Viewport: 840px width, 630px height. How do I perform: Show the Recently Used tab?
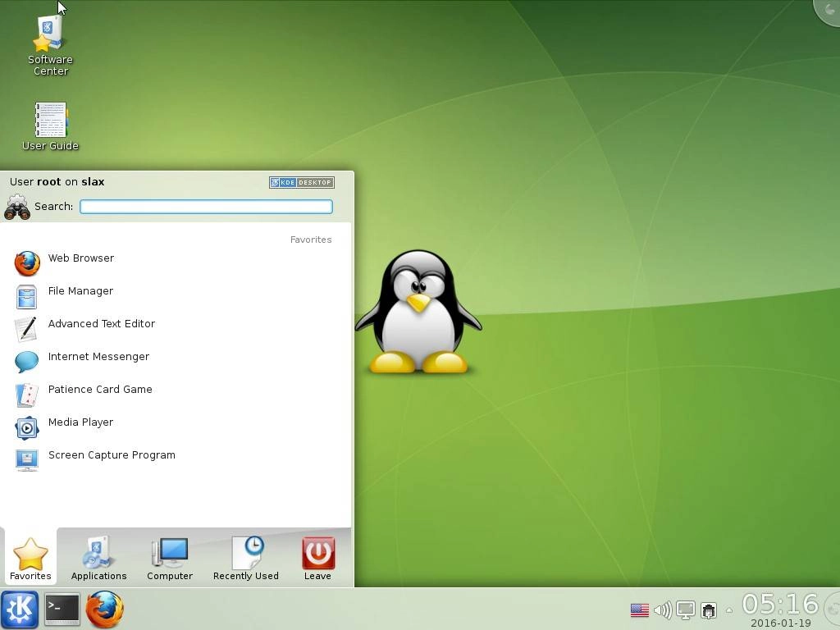pos(246,558)
